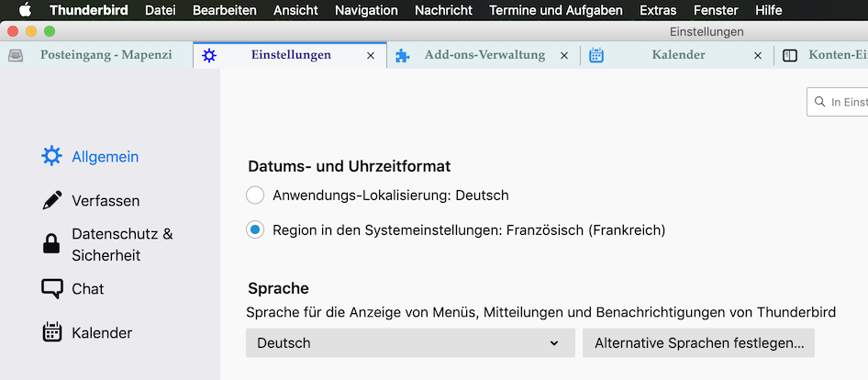Click the Datenschutz & Sicherheit lock icon

(52, 244)
